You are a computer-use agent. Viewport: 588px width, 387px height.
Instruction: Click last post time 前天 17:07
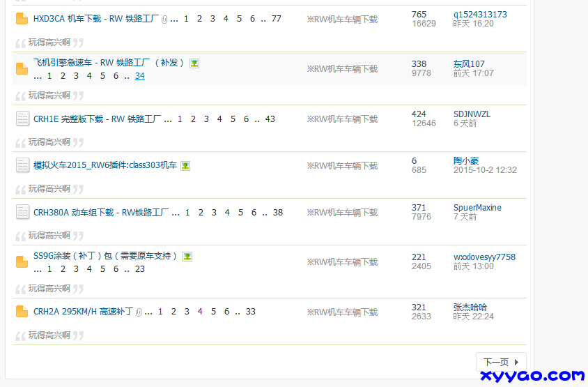(473, 73)
